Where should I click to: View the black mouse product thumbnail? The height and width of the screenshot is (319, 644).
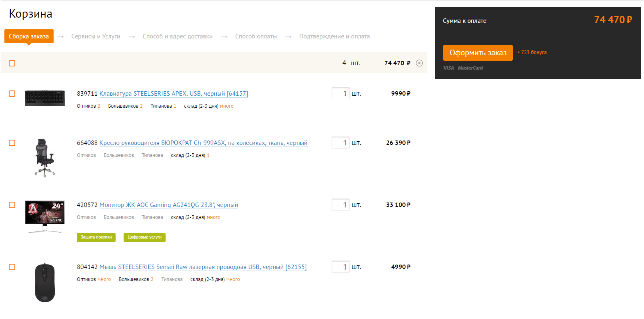click(45, 283)
